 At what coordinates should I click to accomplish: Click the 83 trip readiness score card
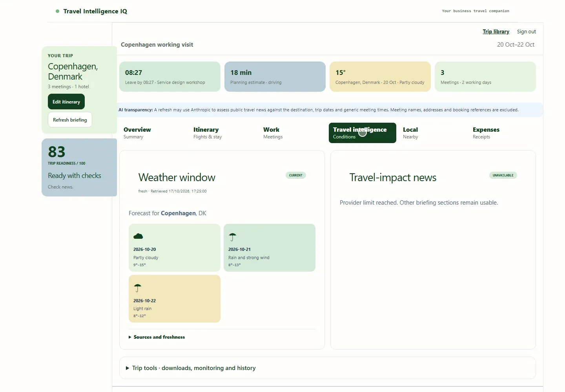pyautogui.click(x=79, y=167)
